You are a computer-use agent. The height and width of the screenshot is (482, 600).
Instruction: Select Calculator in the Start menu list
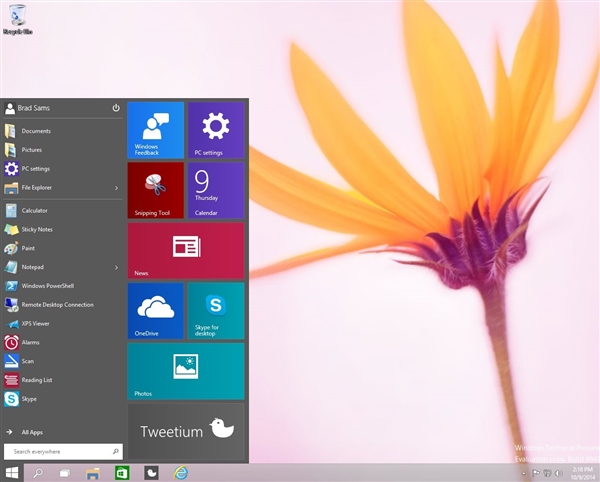pos(34,210)
